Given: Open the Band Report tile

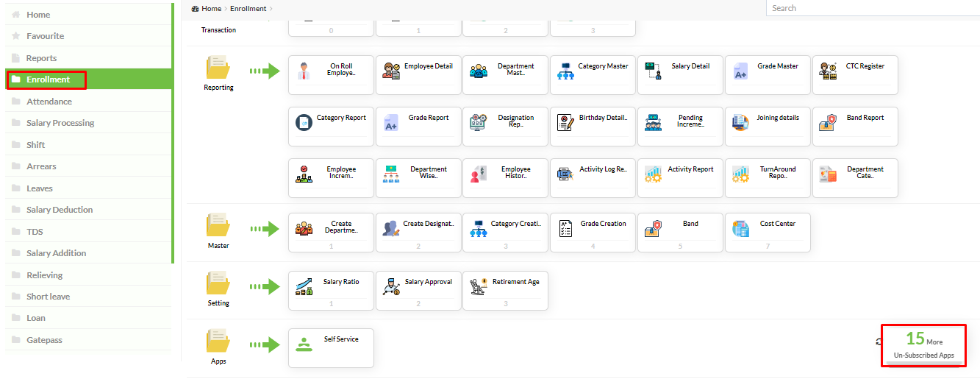Looking at the screenshot, I should pyautogui.click(x=856, y=127).
